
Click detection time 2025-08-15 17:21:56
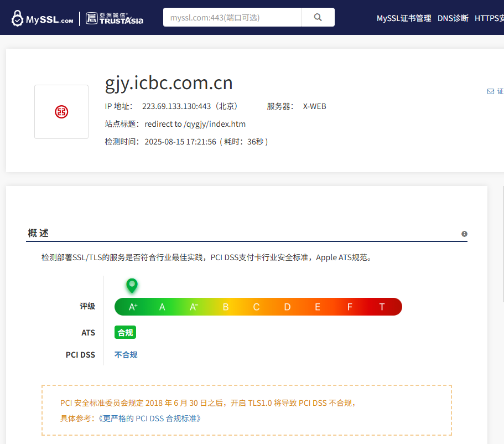(180, 142)
